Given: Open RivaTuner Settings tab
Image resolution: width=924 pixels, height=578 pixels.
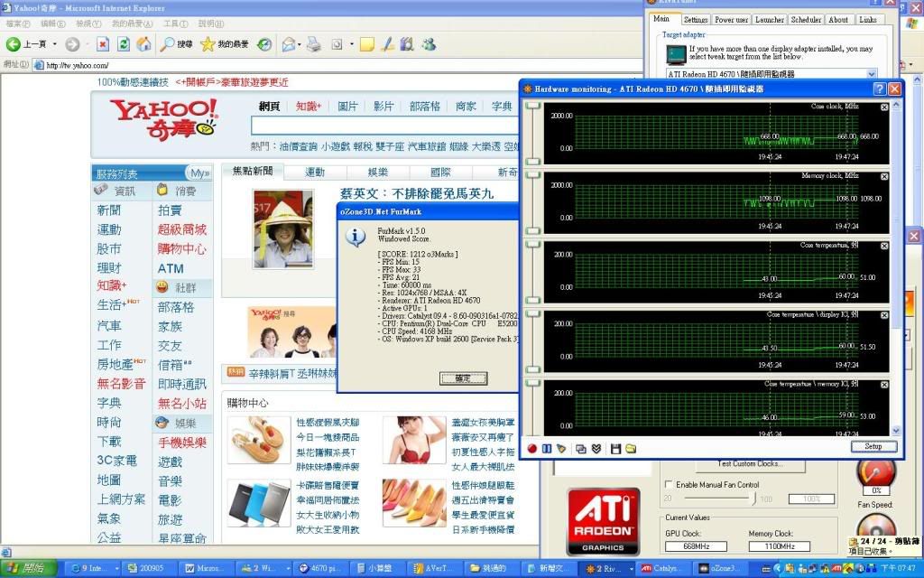Looking at the screenshot, I should (x=696, y=20).
